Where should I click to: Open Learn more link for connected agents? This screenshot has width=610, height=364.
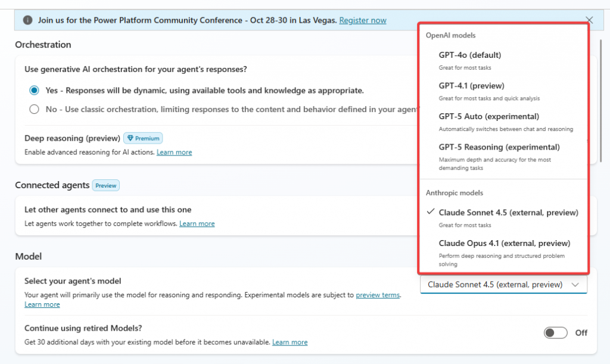pos(197,223)
